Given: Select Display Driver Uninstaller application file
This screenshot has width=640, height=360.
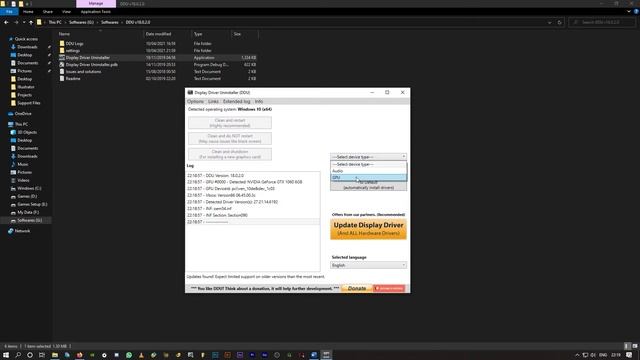Looking at the screenshot, I should [x=88, y=58].
